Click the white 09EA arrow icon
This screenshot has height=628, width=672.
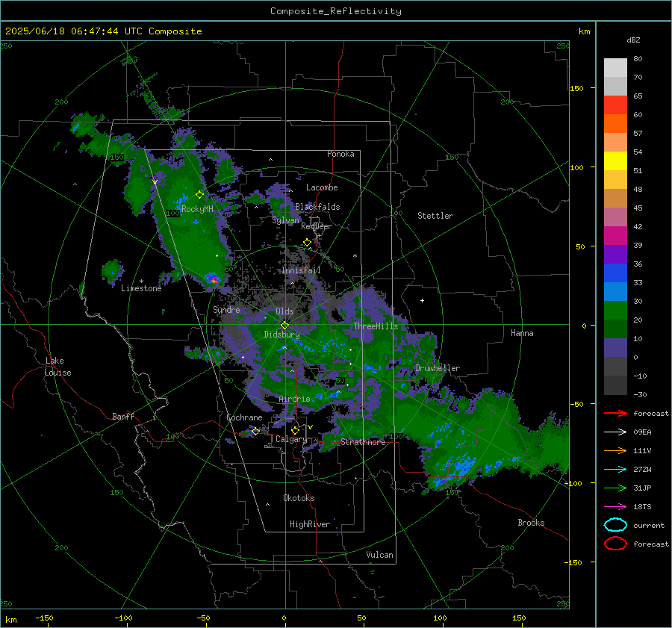tap(615, 432)
